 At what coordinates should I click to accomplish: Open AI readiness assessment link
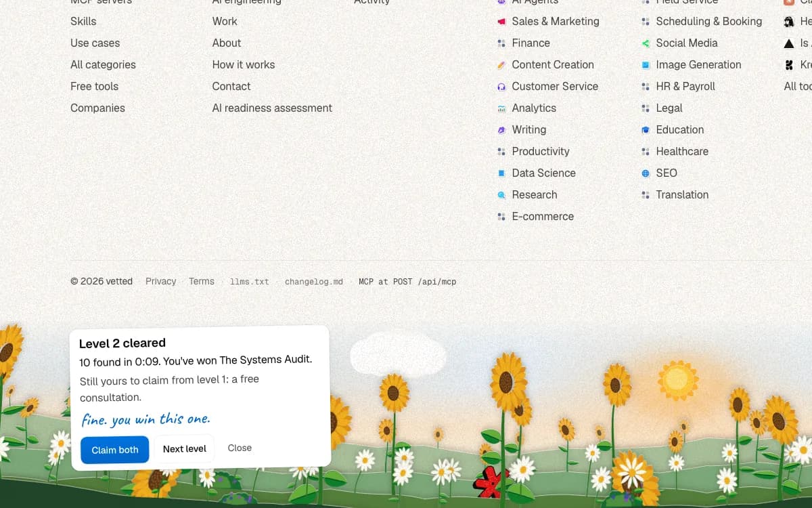coord(272,108)
